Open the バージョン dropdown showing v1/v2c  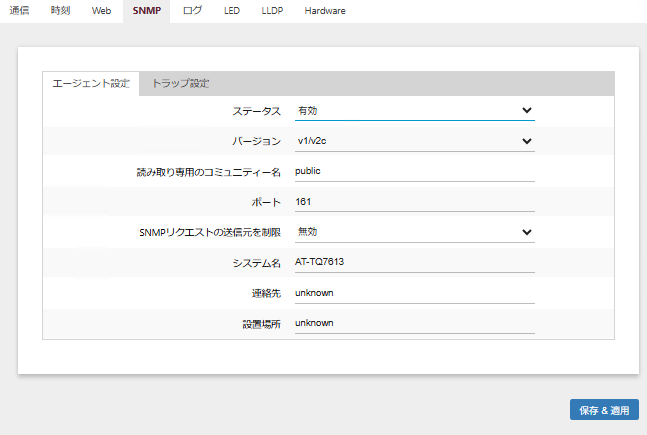(414, 141)
